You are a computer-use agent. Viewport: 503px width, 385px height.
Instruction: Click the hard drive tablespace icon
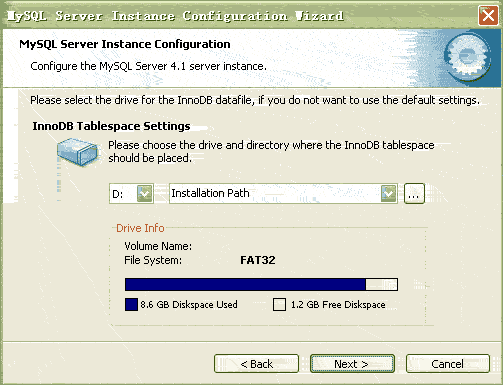pos(78,152)
